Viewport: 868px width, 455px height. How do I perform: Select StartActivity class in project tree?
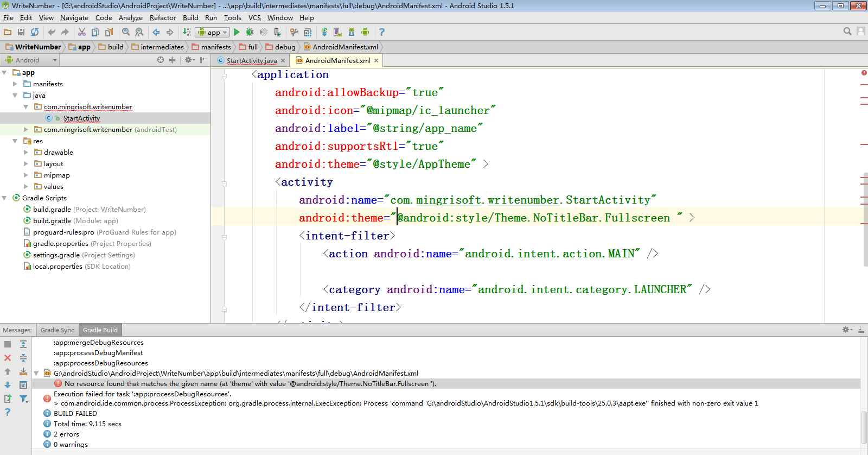(x=81, y=118)
